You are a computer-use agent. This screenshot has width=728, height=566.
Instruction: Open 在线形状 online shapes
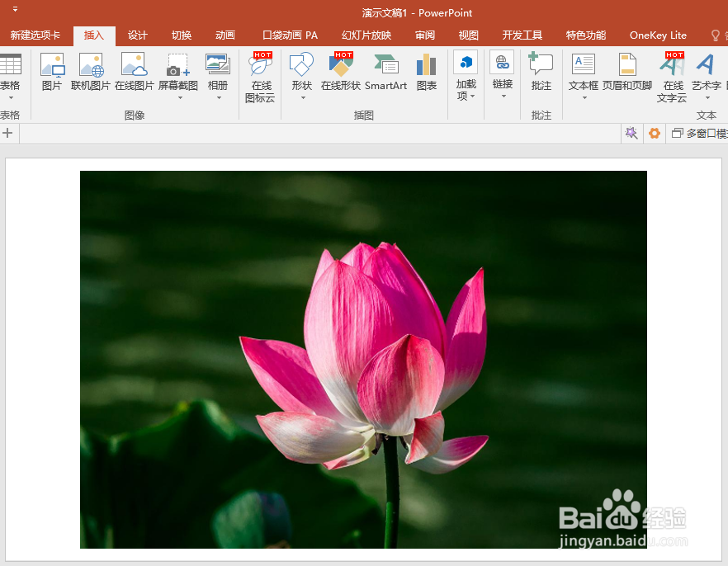pos(341,64)
